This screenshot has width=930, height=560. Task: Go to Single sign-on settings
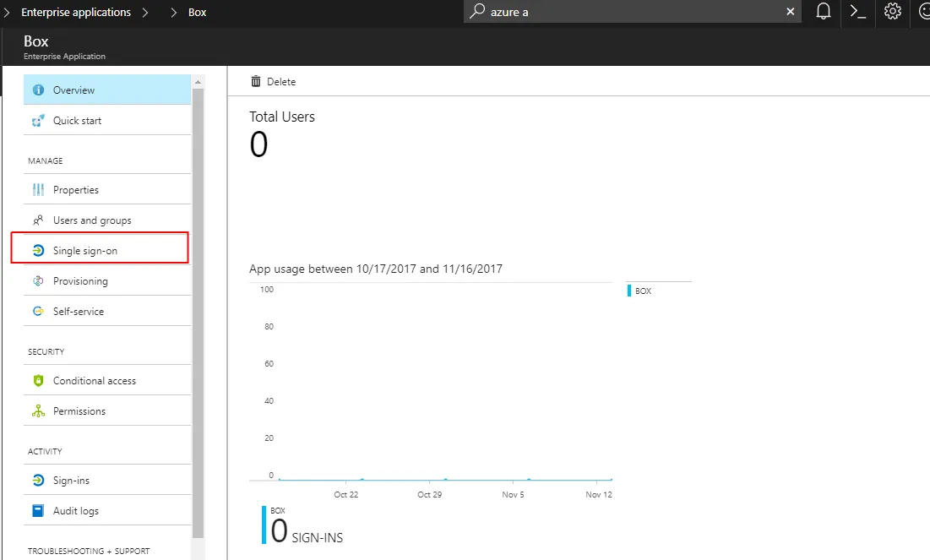[x=107, y=250]
